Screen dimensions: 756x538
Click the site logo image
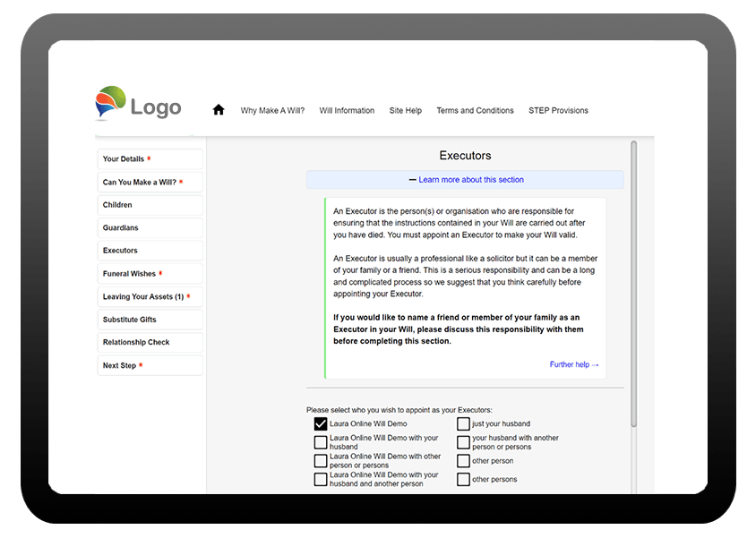139,105
